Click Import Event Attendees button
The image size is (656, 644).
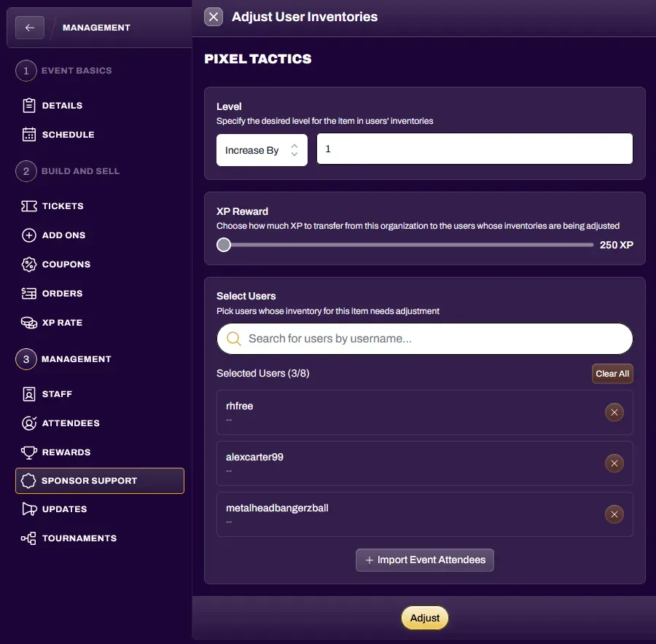[x=425, y=560]
